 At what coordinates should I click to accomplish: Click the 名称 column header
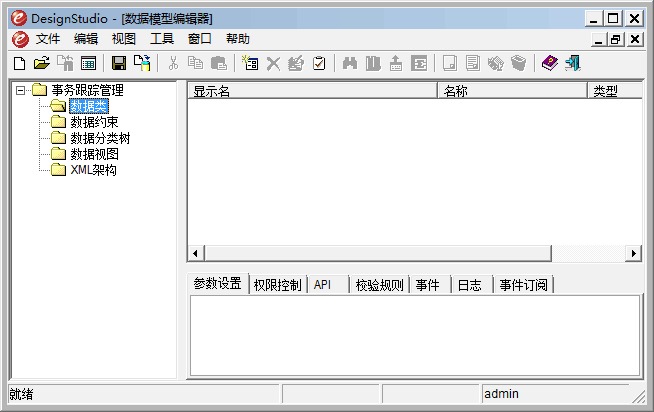coord(512,90)
